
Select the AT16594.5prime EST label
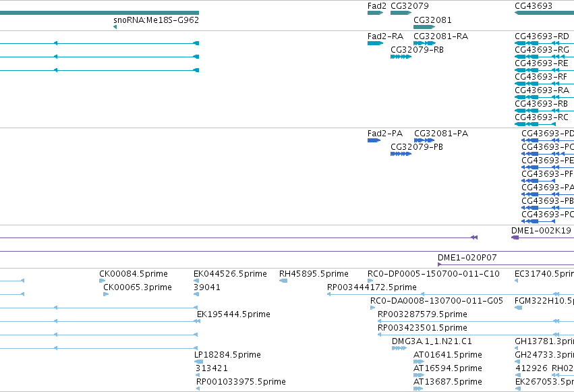click(x=448, y=368)
